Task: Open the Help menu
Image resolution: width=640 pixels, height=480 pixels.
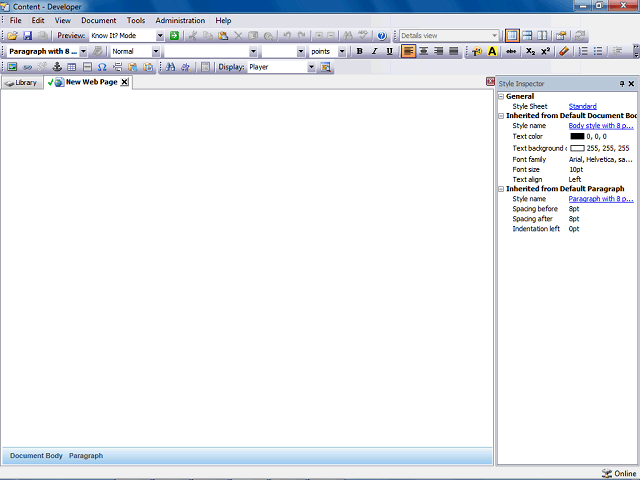Action: (x=223, y=20)
